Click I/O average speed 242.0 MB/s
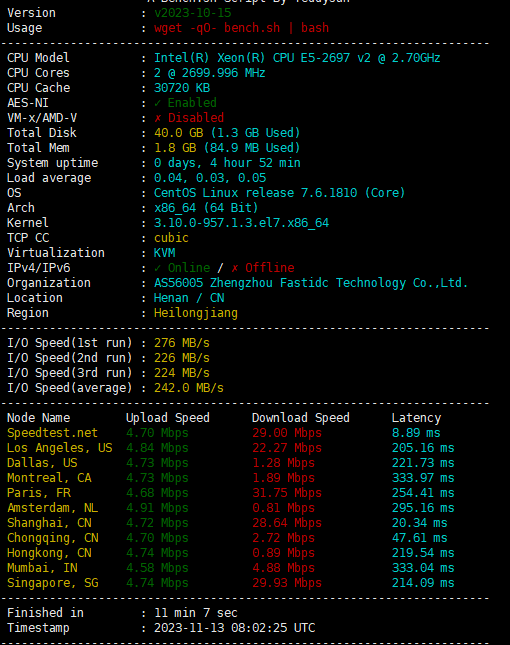This screenshot has height=645, width=510. point(189,388)
